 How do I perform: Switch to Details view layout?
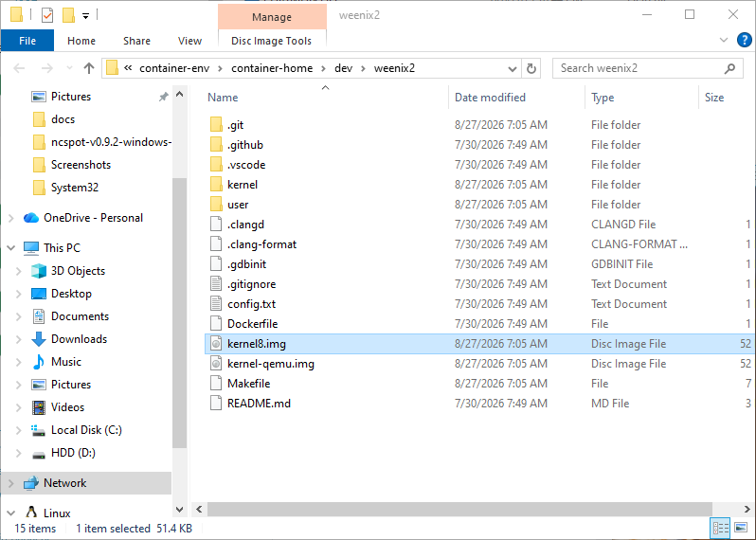(x=721, y=528)
